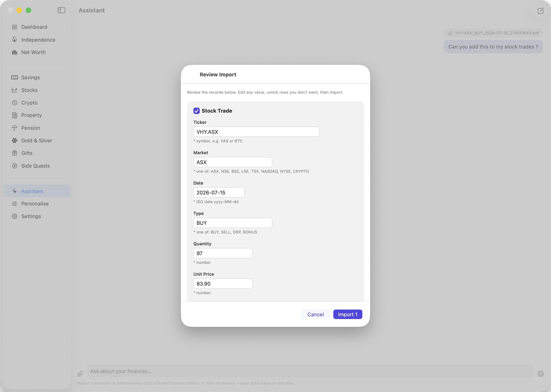The image size is (551, 392).
Task: Edit the Unit Price field 83.90
Action: tap(223, 284)
